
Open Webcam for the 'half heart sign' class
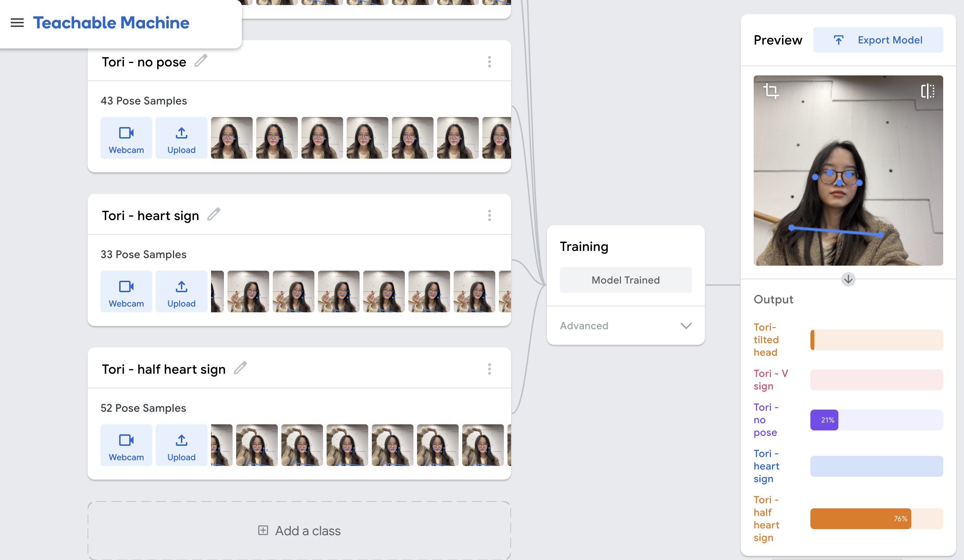[x=126, y=445]
